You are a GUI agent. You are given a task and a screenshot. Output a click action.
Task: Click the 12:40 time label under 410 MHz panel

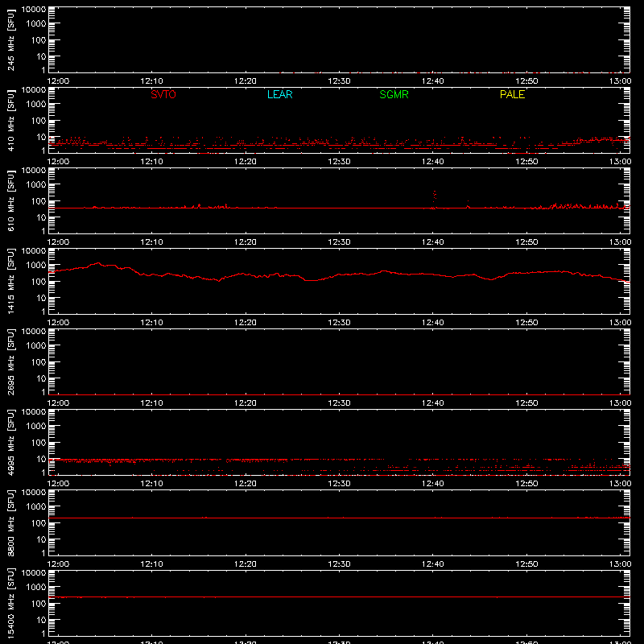pyautogui.click(x=433, y=162)
